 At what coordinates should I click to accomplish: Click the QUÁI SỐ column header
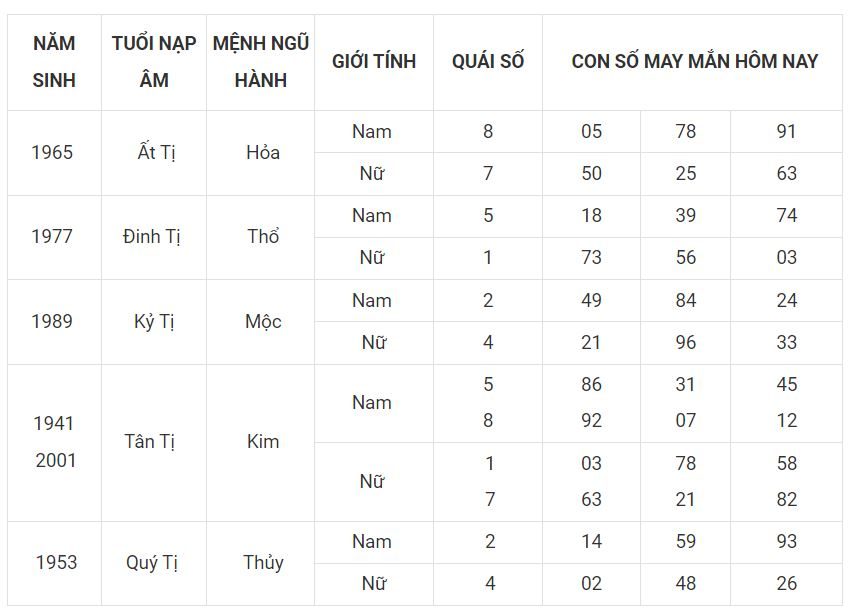click(x=488, y=61)
